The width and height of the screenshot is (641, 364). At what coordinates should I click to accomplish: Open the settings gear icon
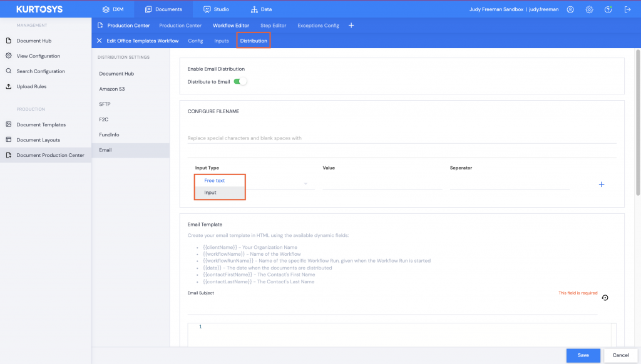[589, 9]
